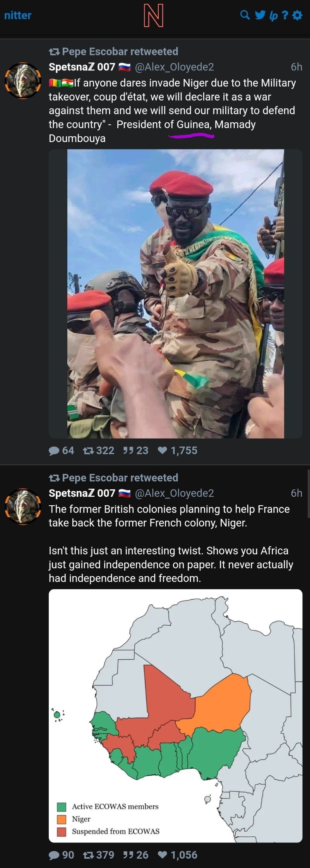Go to the nitter home link
This screenshot has width=310, height=868.
[x=18, y=15]
